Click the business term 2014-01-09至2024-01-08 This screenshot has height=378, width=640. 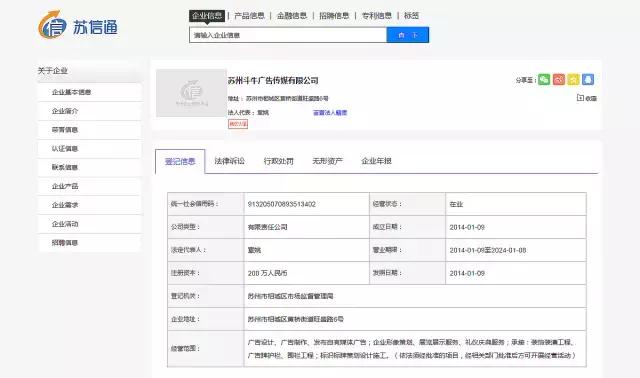point(488,250)
